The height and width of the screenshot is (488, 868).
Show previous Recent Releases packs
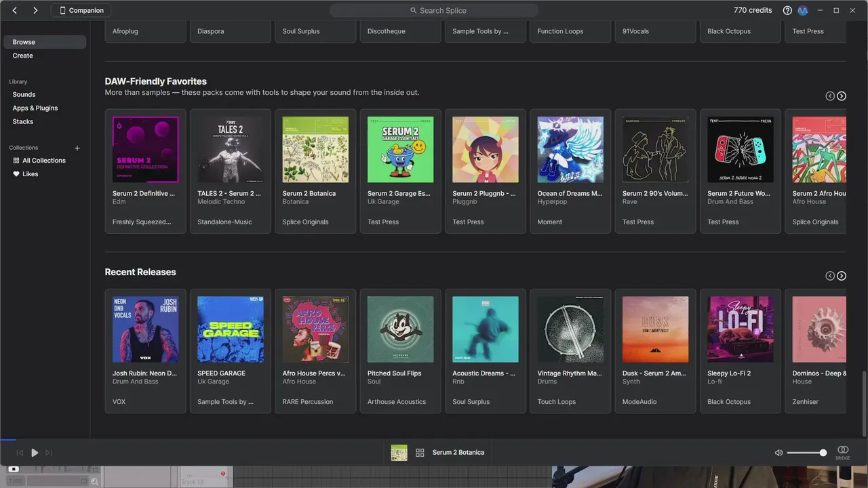pyautogui.click(x=830, y=276)
